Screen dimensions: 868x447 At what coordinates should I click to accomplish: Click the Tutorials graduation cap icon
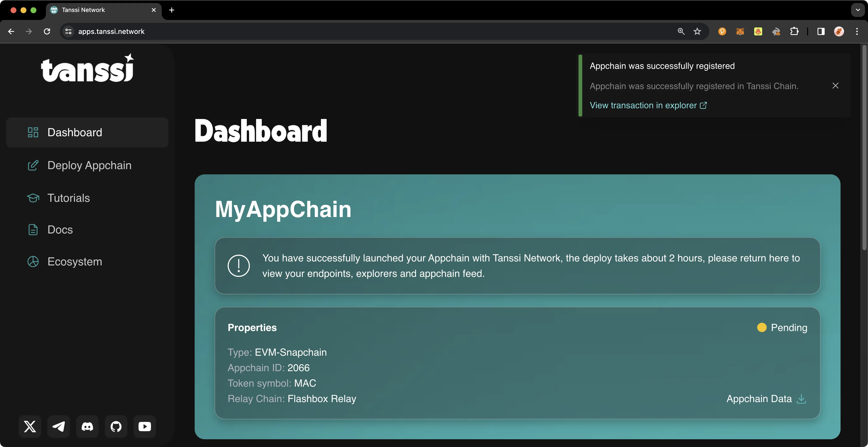(x=33, y=198)
